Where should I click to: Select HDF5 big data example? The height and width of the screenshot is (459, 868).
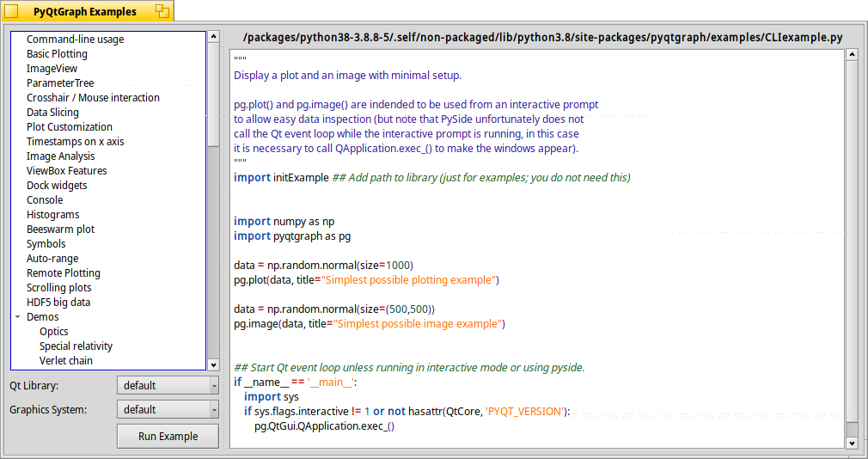(58, 303)
